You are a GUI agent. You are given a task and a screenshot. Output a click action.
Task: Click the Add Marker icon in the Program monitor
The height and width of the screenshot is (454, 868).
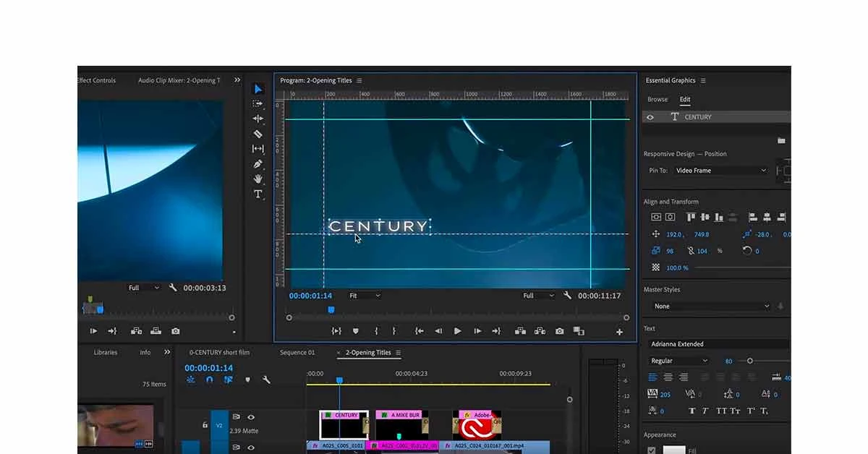click(356, 330)
